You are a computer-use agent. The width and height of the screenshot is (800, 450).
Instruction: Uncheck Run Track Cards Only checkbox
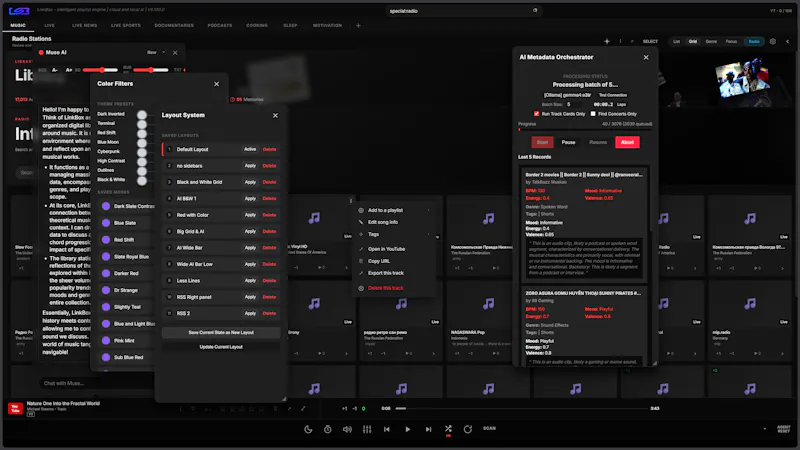(536, 114)
